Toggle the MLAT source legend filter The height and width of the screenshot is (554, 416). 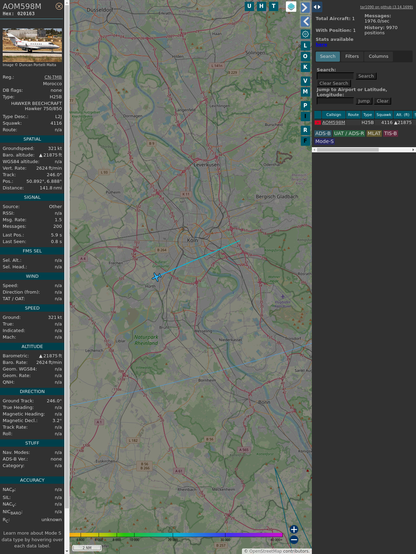click(x=374, y=133)
